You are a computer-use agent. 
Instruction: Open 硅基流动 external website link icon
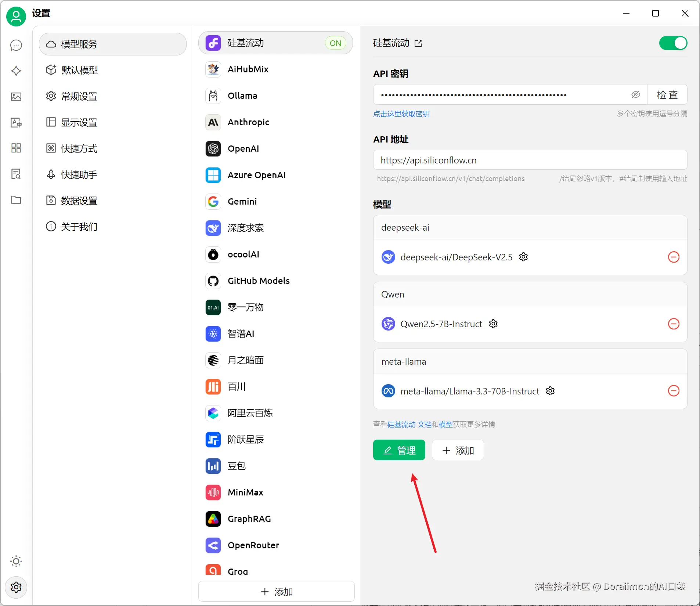click(x=418, y=43)
